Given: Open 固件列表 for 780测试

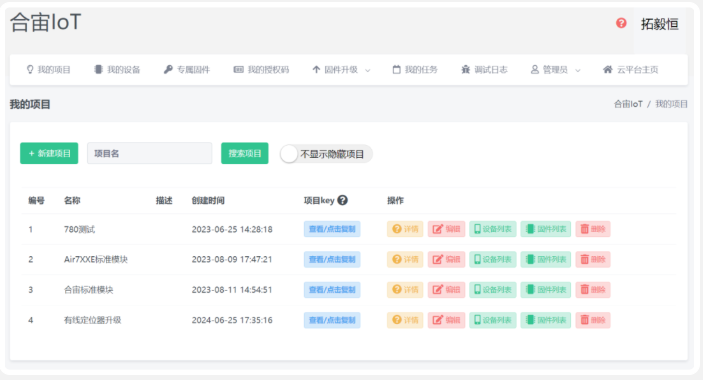Looking at the screenshot, I should tap(546, 229).
